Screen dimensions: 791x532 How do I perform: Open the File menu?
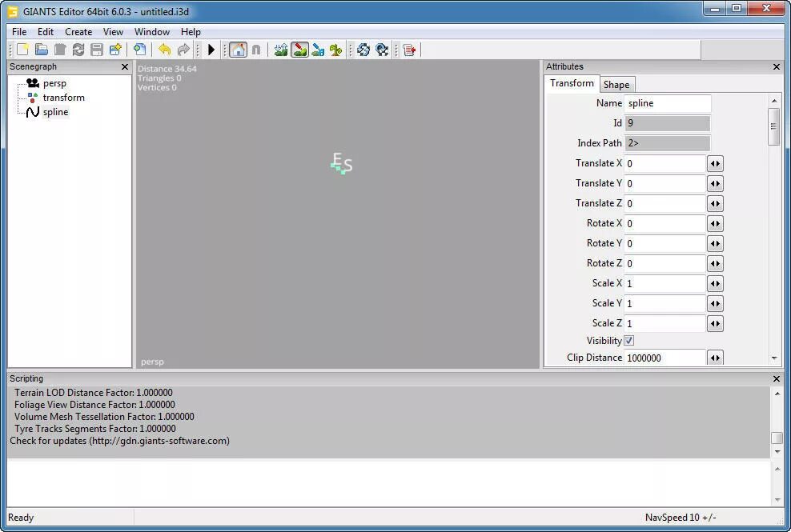coord(19,32)
